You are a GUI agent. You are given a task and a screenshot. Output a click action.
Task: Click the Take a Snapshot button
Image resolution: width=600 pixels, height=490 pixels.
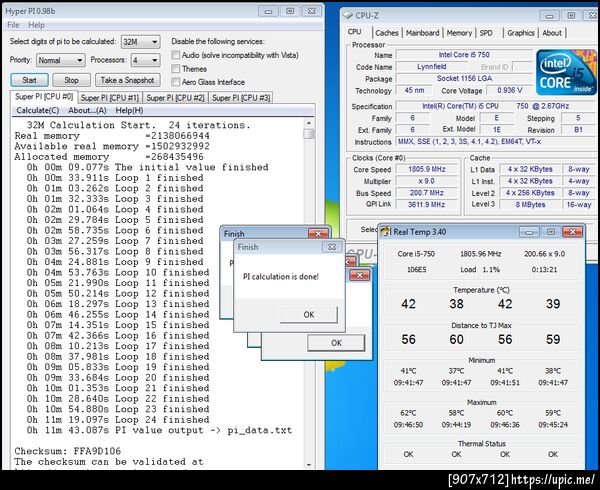127,80
